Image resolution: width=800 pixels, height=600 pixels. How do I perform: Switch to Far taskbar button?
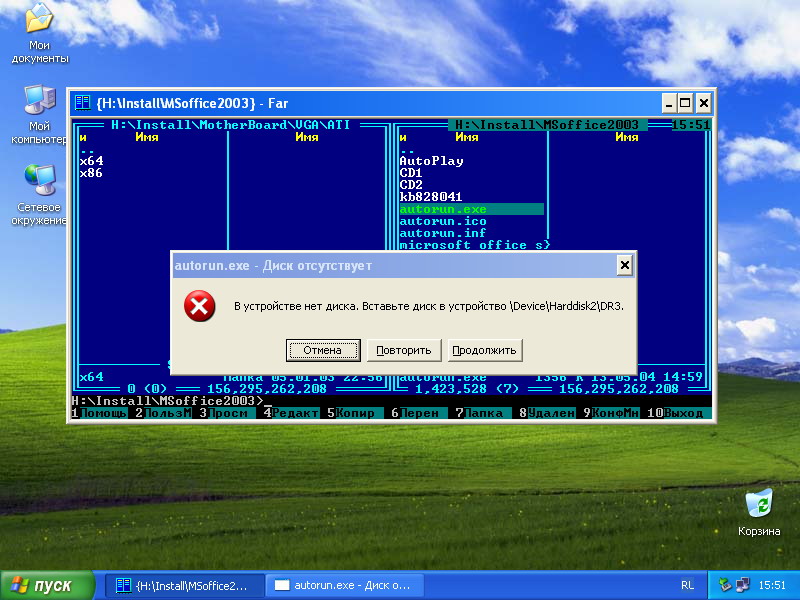tap(185, 585)
